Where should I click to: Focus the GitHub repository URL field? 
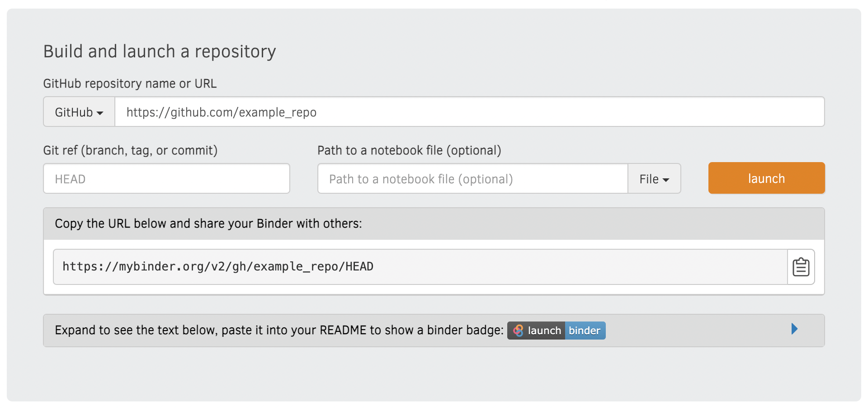pos(470,112)
